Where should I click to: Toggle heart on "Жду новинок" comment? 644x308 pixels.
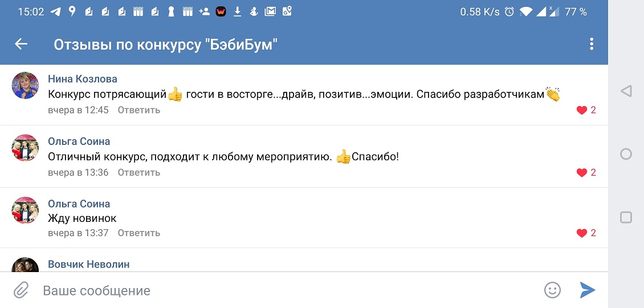click(x=582, y=233)
